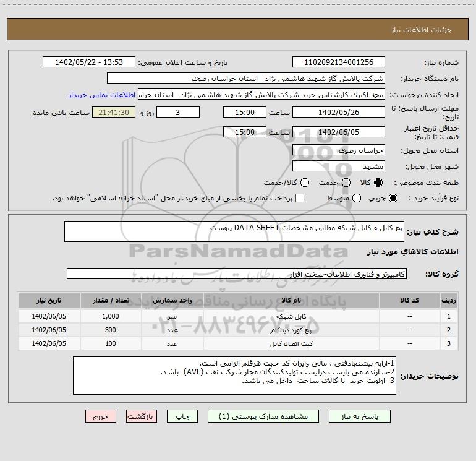Click the quantity cell 300

[x=111, y=330]
